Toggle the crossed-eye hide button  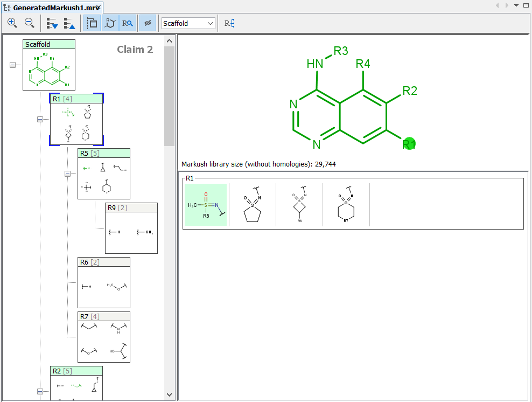[x=146, y=23]
